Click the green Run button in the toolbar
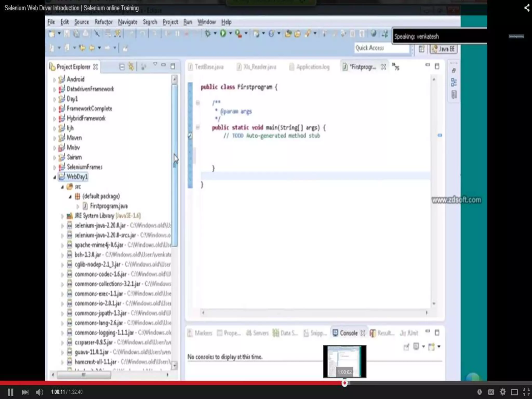This screenshot has width=532, height=399. click(x=223, y=33)
